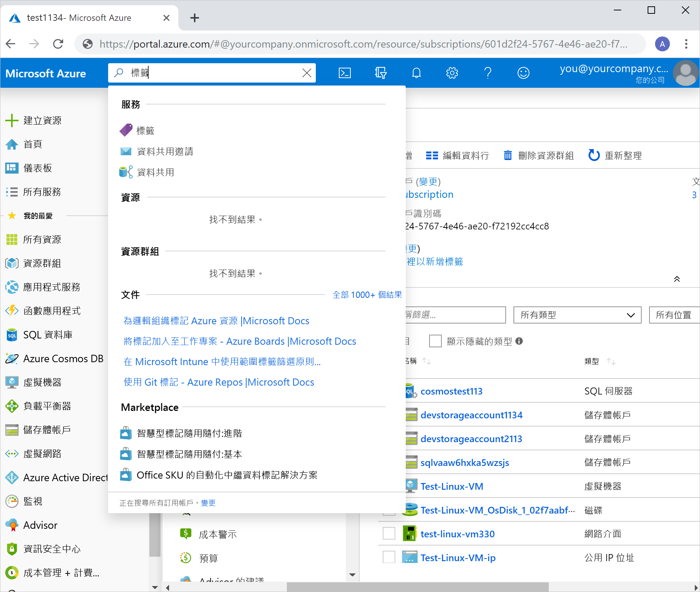Open doc link 使用 Git 標記 Azure Repos
Viewport: 700px width, 592px height.
click(219, 382)
